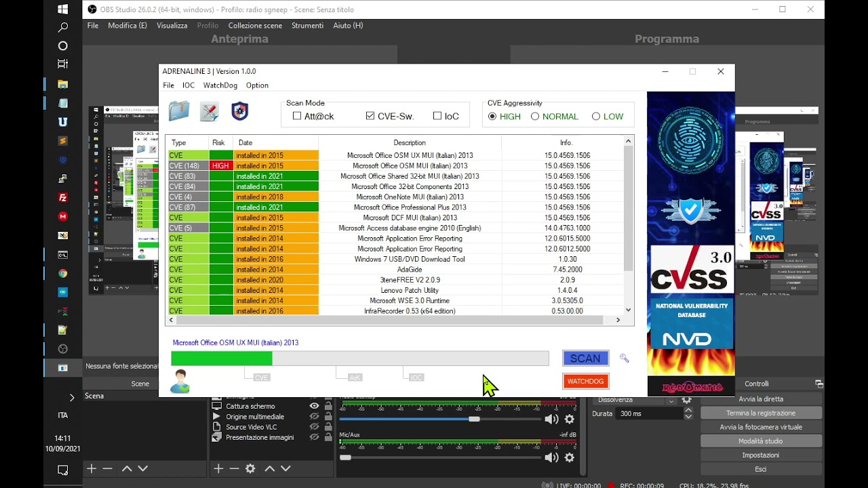Image resolution: width=868 pixels, height=488 pixels.
Task: Click the tools and pencil icon in Adrenaline
Action: click(x=209, y=111)
